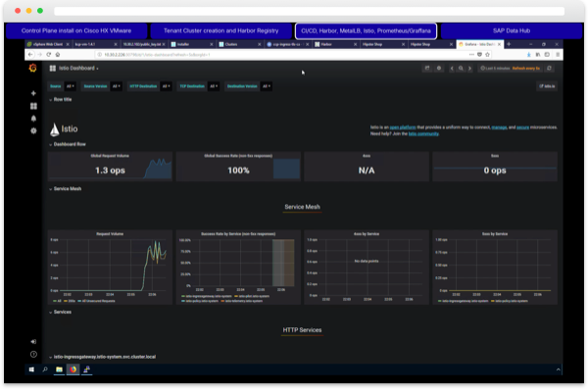Bookmark page with star icon

487,55
